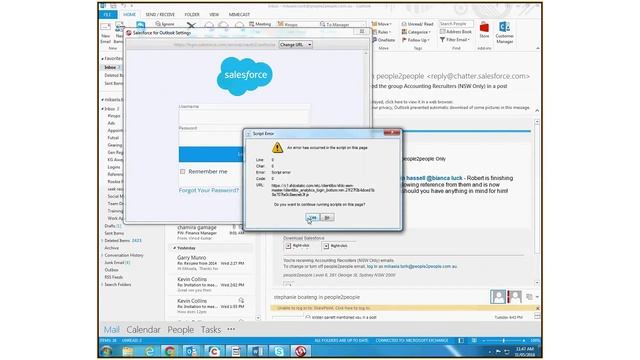This screenshot has width=640, height=360.
Task: Open the Customer Manager add-in
Action: tap(504, 32)
